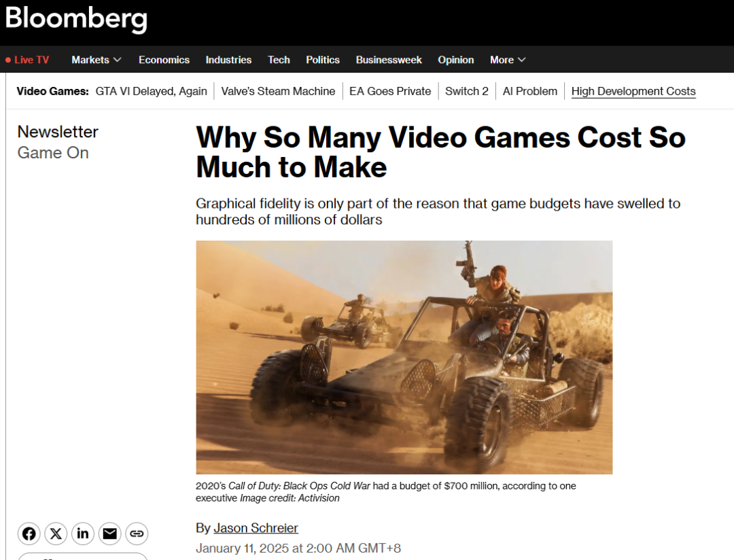Email this article using envelope icon

110,533
